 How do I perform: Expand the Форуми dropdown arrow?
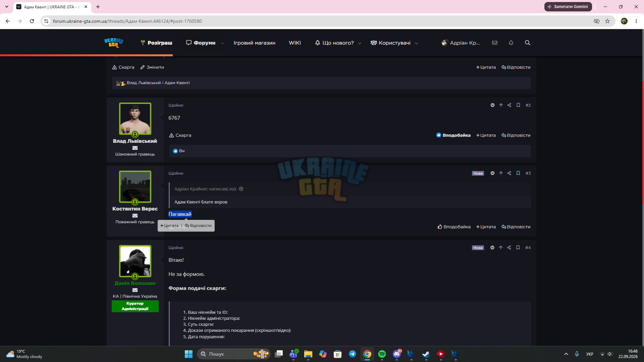click(x=222, y=43)
